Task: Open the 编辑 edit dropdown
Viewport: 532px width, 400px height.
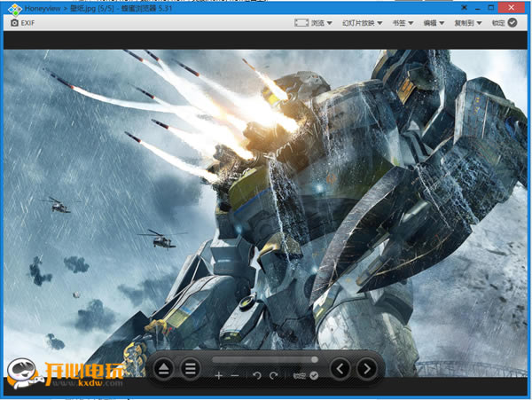Action: 434,23
